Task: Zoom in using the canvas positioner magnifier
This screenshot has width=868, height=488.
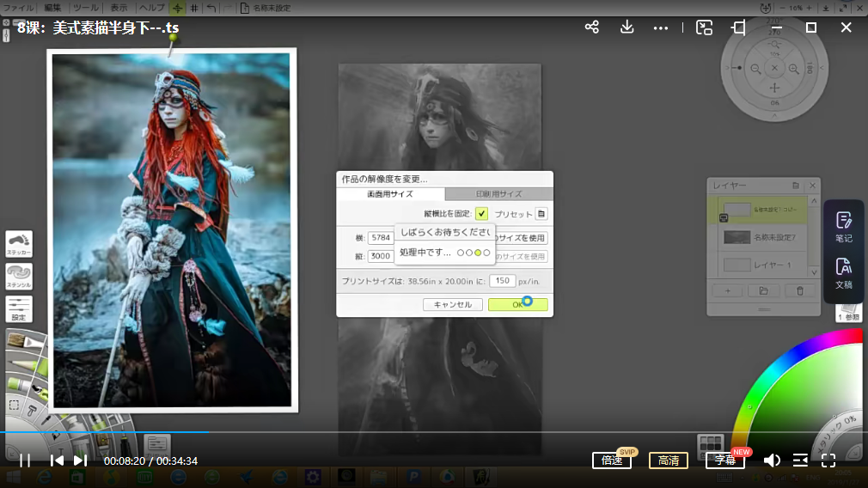Action: (794, 69)
